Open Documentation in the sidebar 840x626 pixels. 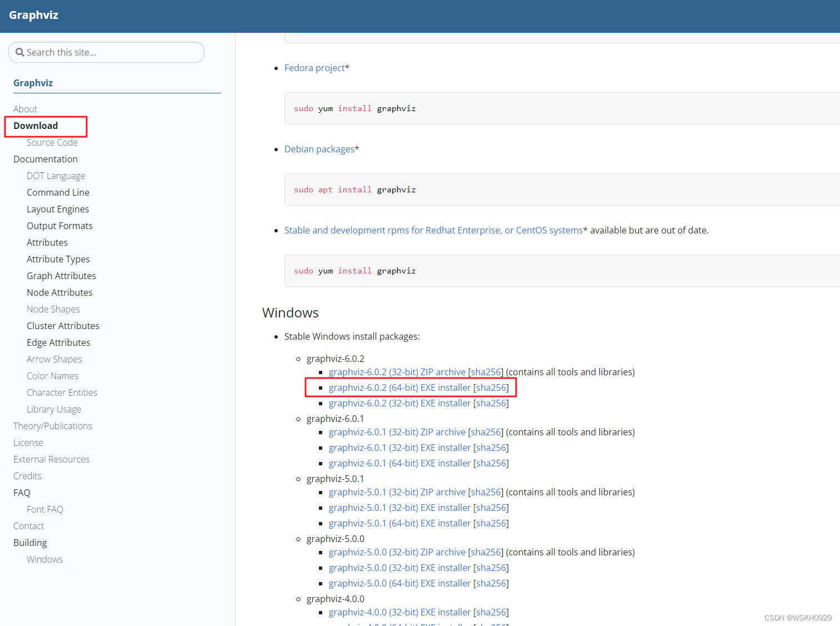(46, 159)
